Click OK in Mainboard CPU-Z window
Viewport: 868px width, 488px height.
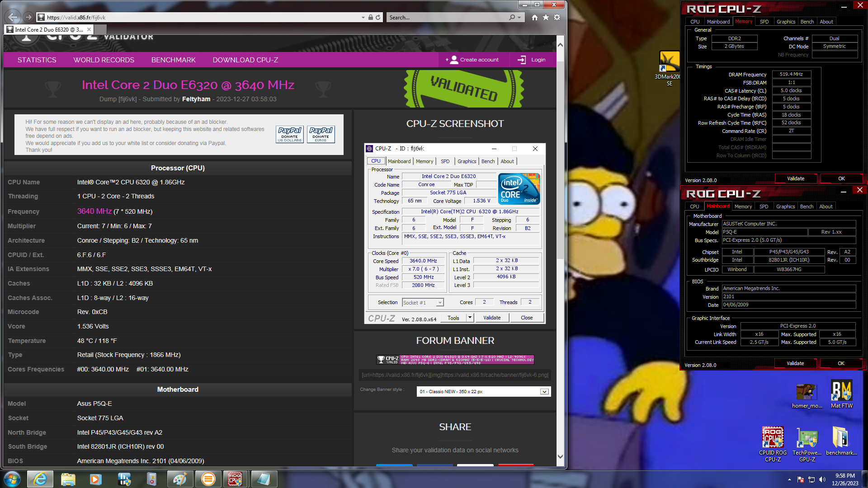[840, 363]
